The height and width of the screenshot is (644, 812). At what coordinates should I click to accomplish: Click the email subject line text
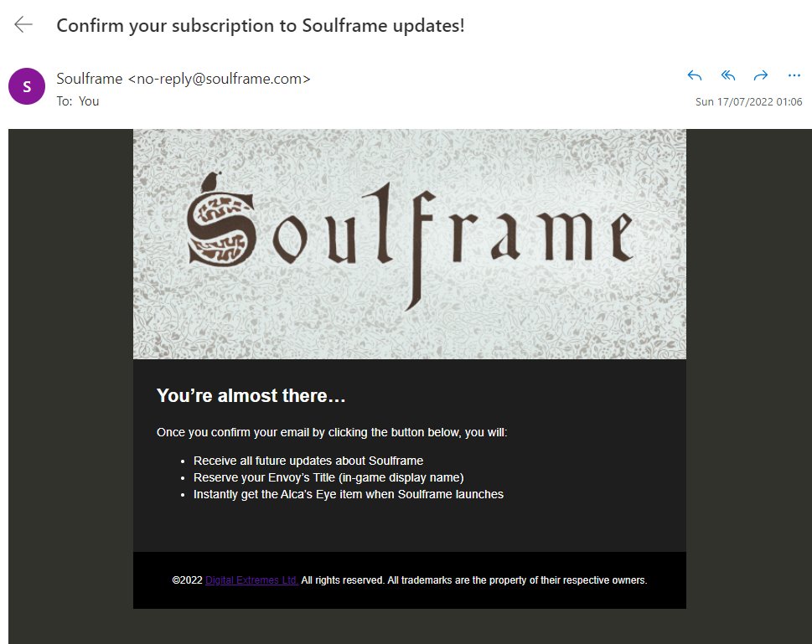pyautogui.click(x=261, y=25)
